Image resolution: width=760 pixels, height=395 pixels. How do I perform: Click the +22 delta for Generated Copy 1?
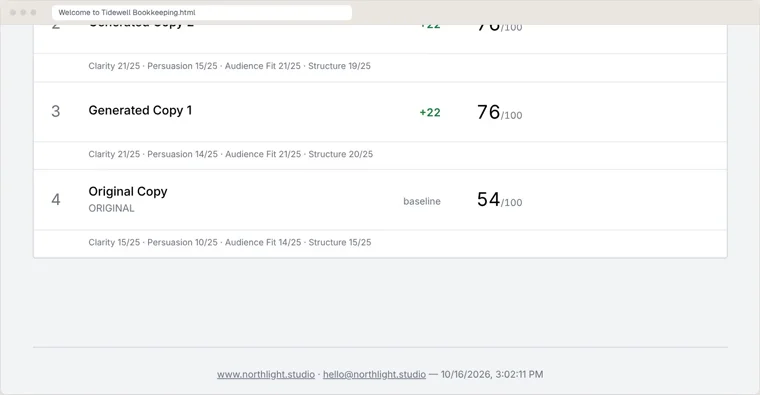[430, 112]
